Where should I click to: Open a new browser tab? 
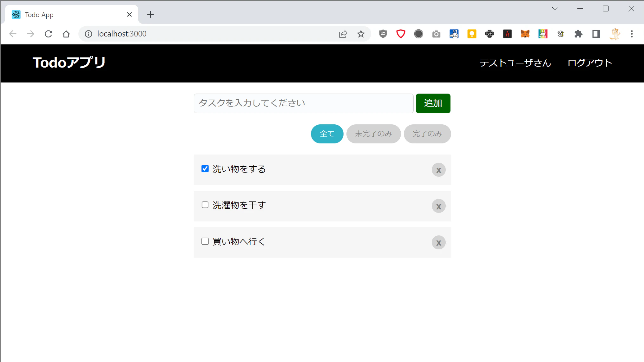[150, 15]
